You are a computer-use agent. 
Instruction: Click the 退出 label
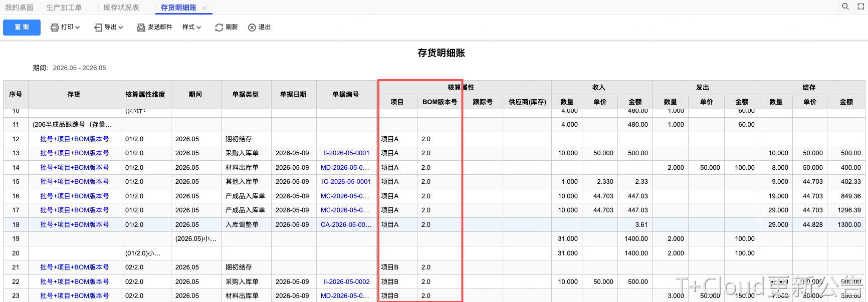pyautogui.click(x=265, y=27)
